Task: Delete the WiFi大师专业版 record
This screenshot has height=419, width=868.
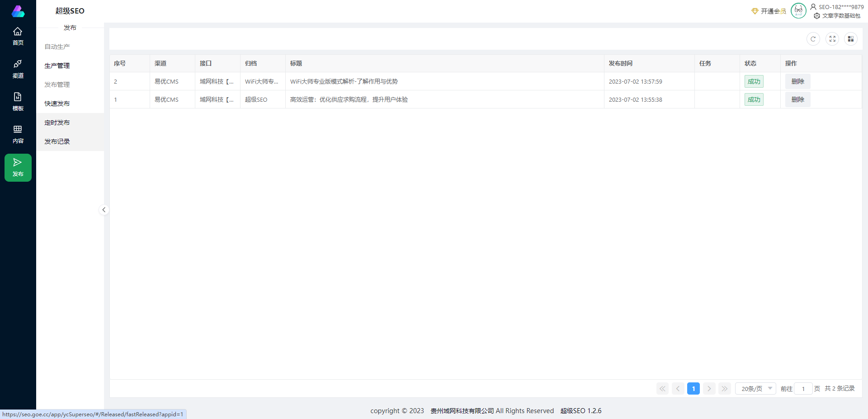Action: point(797,81)
